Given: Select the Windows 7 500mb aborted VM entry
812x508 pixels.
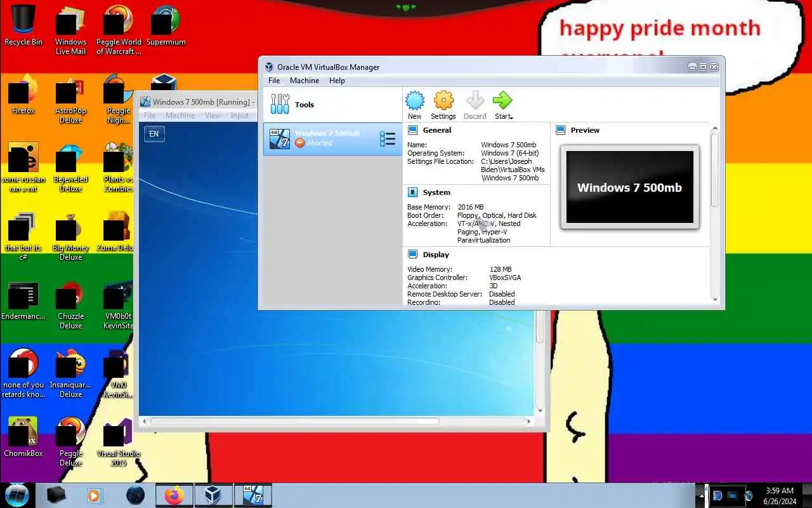Looking at the screenshot, I should 332,138.
